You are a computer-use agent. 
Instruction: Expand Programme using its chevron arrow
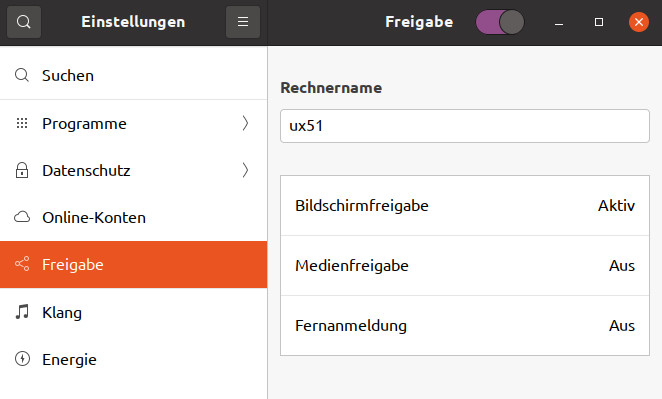(245, 123)
